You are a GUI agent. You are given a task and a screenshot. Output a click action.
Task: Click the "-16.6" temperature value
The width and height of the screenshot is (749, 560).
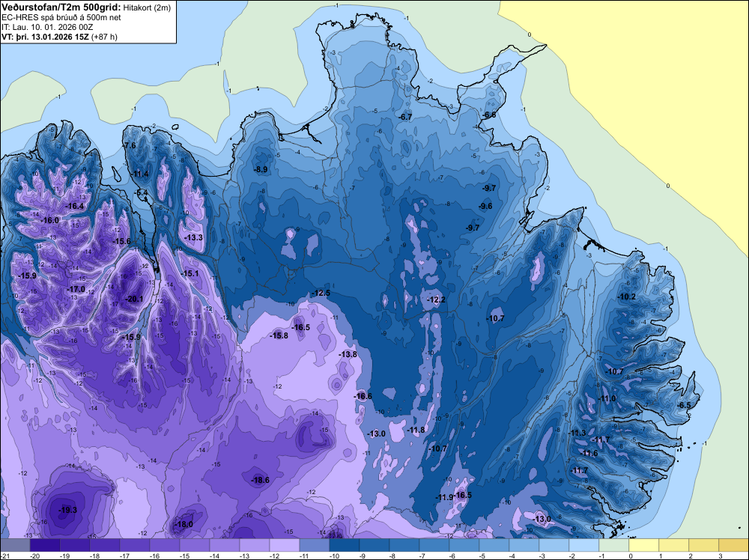[x=363, y=396]
